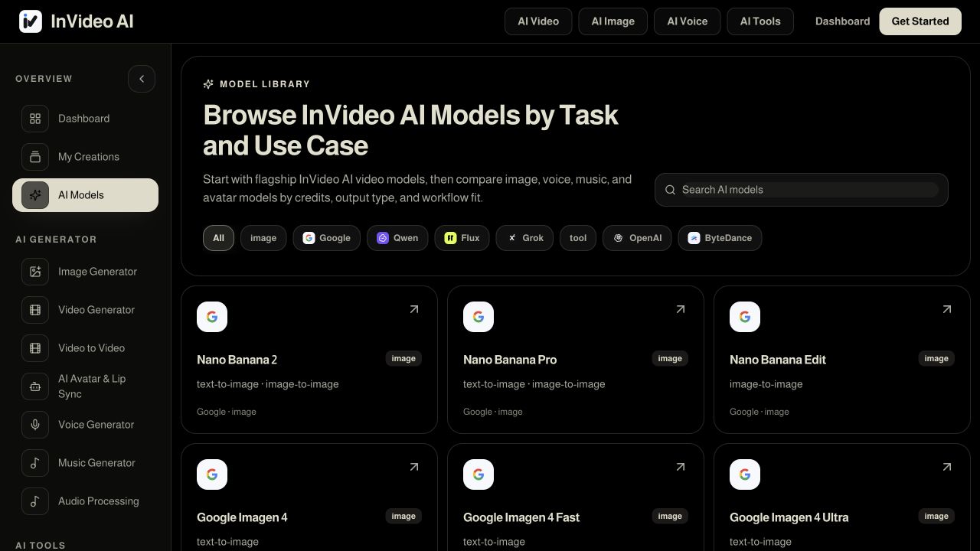Screen dimensions: 980x551
Task: Filter models by Google chip
Action: pos(326,238)
